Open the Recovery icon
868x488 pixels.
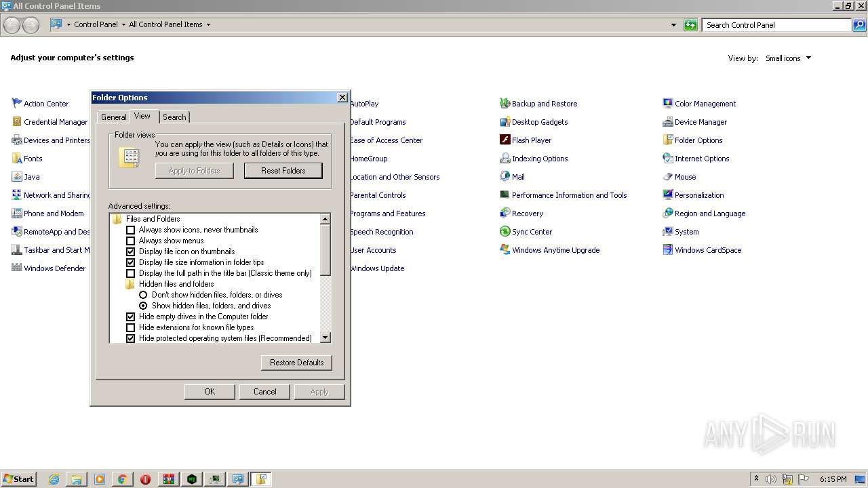[505, 213]
